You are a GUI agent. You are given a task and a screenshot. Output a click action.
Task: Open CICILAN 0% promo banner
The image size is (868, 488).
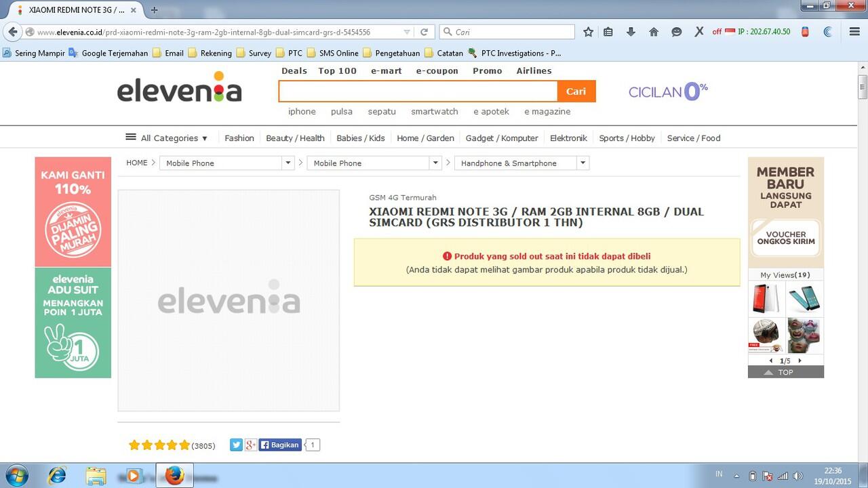669,91
